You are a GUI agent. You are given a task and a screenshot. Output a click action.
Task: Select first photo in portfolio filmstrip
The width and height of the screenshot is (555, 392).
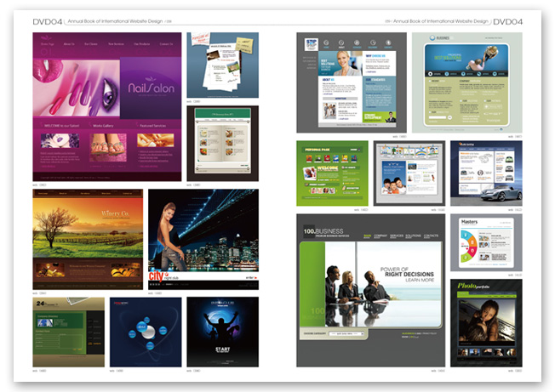coord(463,352)
